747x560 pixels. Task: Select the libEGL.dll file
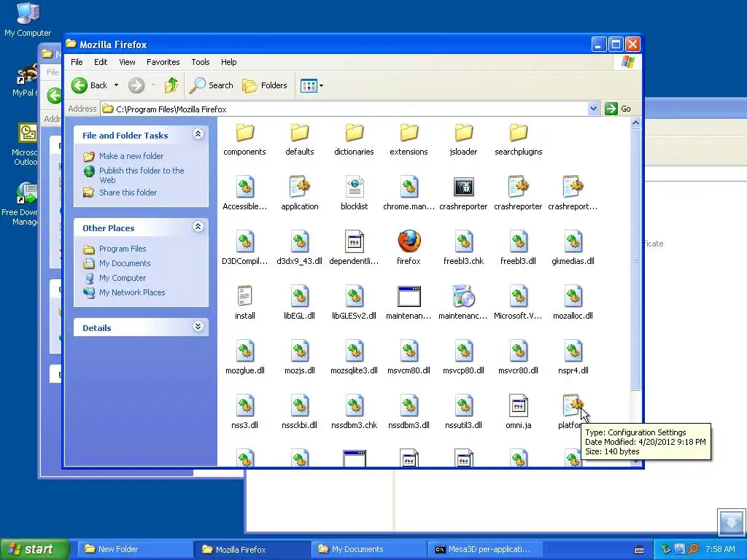(x=300, y=303)
